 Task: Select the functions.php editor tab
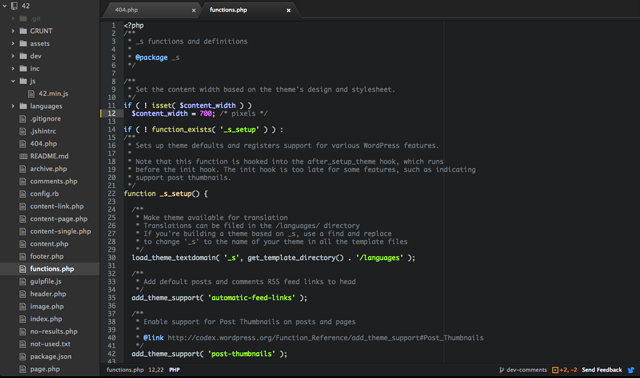pyautogui.click(x=250, y=10)
